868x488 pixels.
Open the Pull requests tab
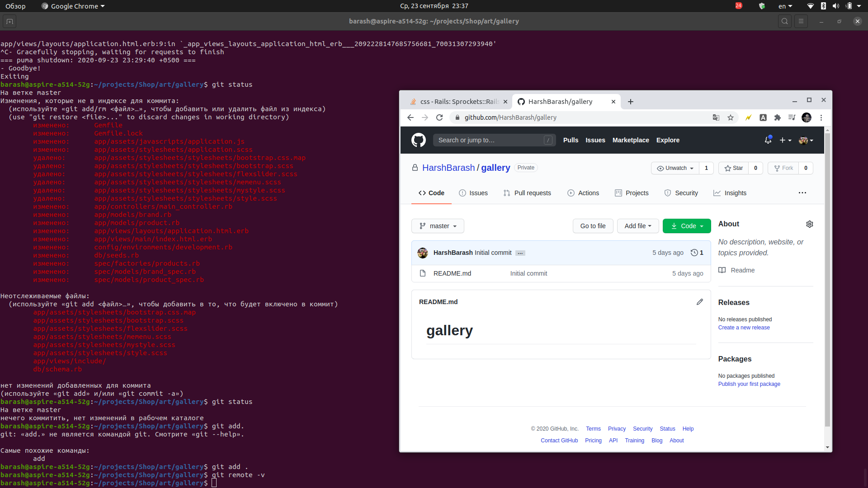tap(527, 193)
